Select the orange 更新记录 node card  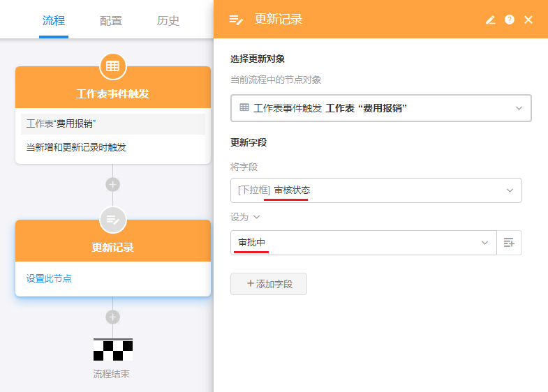112,247
